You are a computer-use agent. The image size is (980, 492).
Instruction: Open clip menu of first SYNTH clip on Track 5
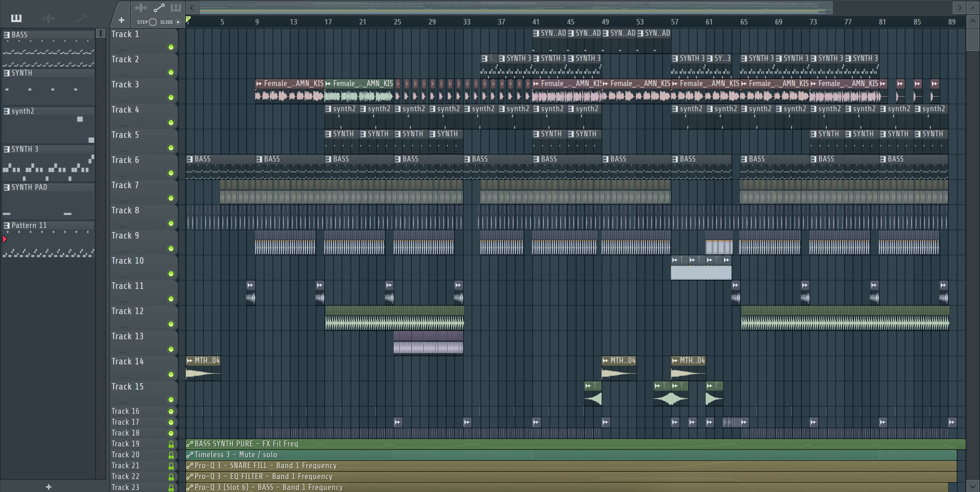click(328, 134)
